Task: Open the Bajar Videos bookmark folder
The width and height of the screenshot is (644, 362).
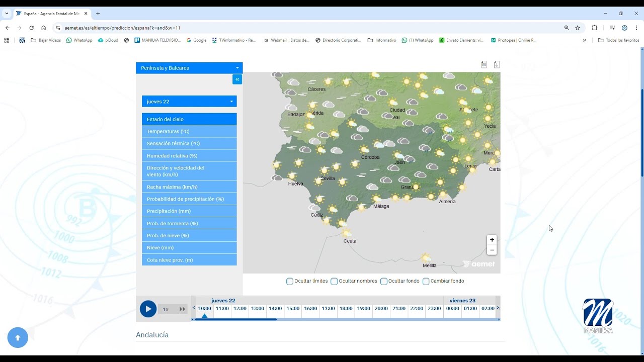Action: tap(46, 40)
